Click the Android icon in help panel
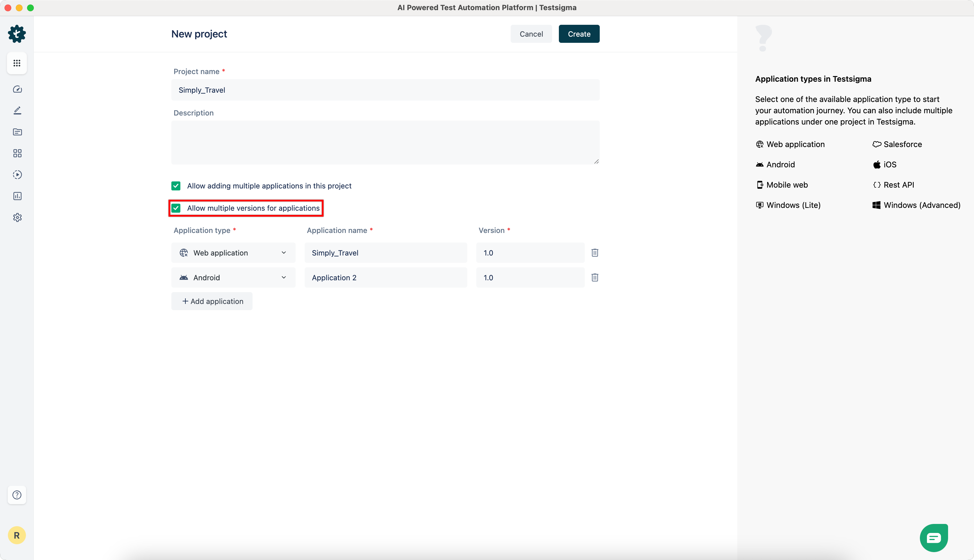The width and height of the screenshot is (974, 560). pyautogui.click(x=760, y=165)
